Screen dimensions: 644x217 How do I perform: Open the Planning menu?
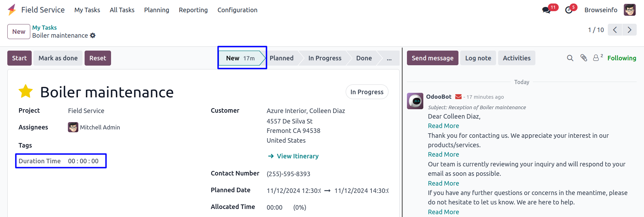(x=157, y=10)
